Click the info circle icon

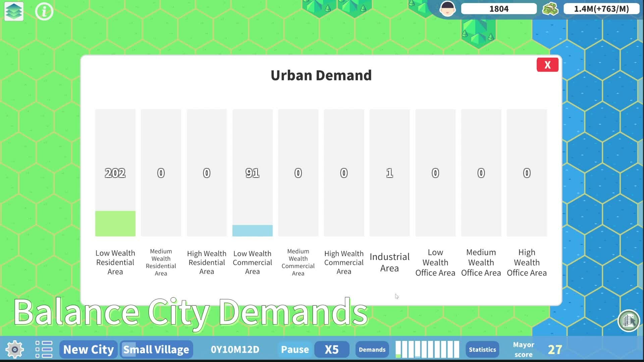point(44,11)
